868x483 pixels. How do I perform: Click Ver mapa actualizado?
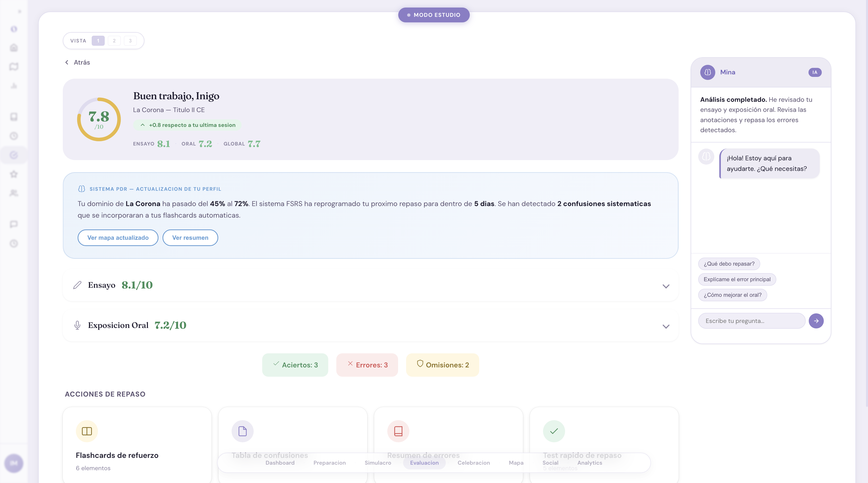click(118, 238)
